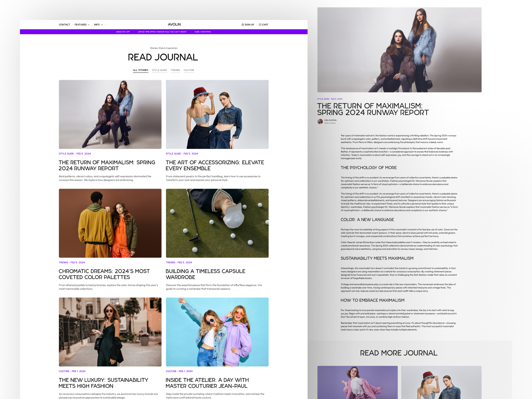Click the 'Inside the Atelier' article thumbnail
This screenshot has height=399, width=532.
(x=217, y=332)
